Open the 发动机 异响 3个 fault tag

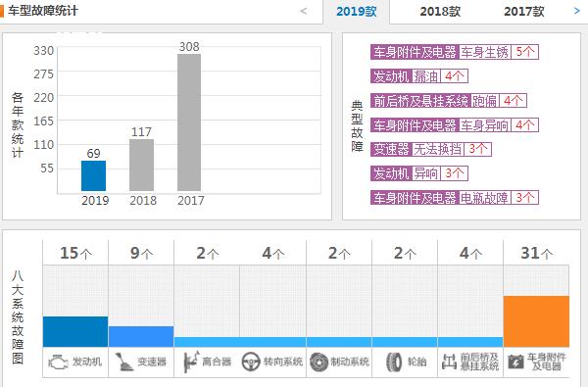[419, 173]
